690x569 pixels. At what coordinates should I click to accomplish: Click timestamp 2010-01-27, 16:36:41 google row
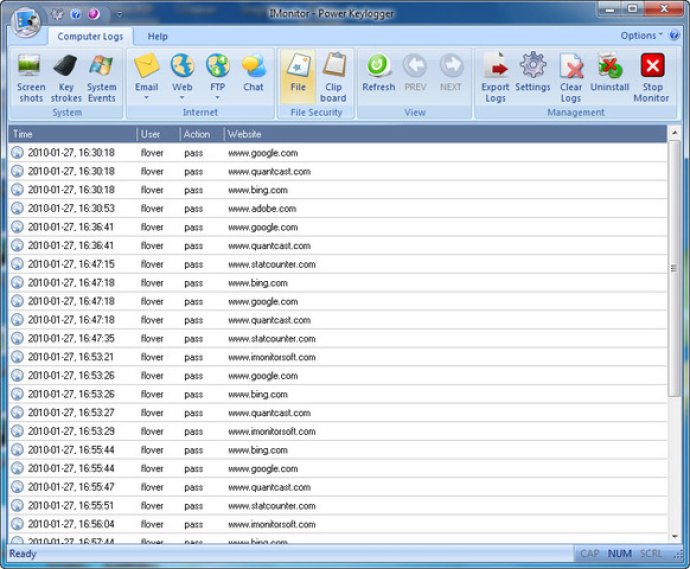point(71,227)
